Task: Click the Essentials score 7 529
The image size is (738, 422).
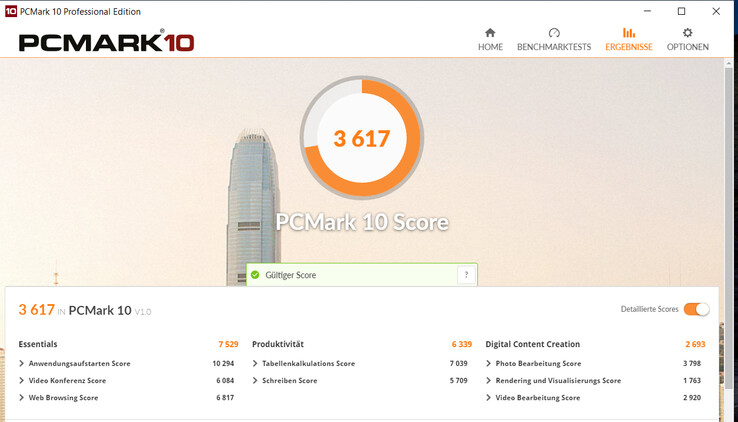Action: tap(228, 344)
